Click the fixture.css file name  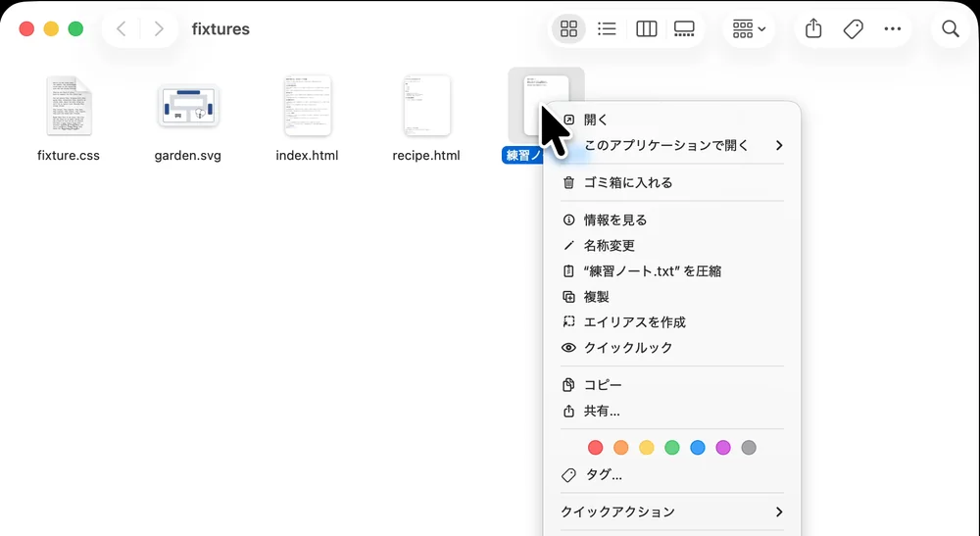(69, 156)
